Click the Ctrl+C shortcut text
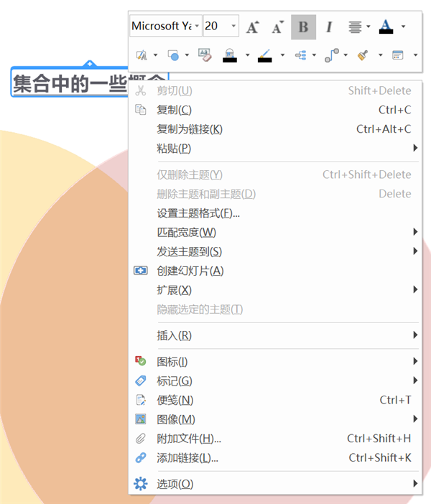Image resolution: width=431 pixels, height=504 pixels. [395, 110]
